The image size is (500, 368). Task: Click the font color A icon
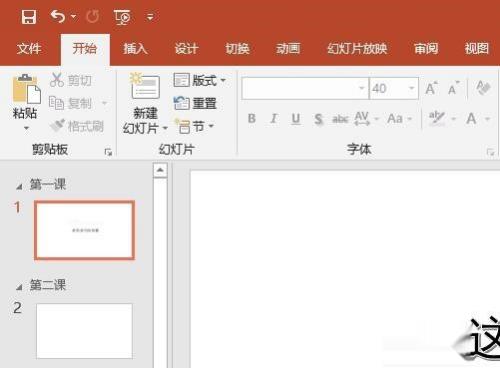click(471, 118)
